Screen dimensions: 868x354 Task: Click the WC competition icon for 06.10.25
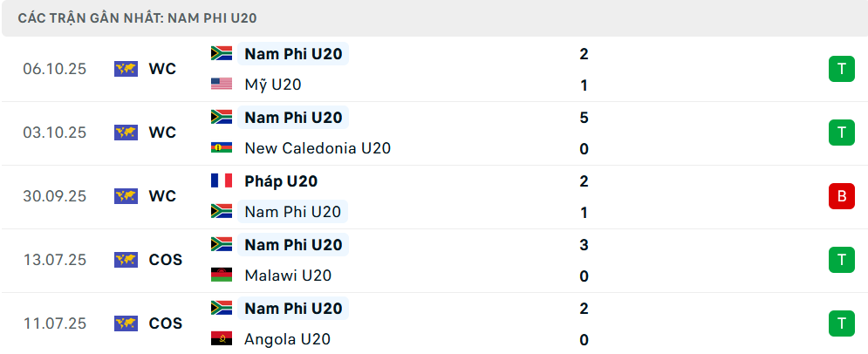tap(126, 69)
